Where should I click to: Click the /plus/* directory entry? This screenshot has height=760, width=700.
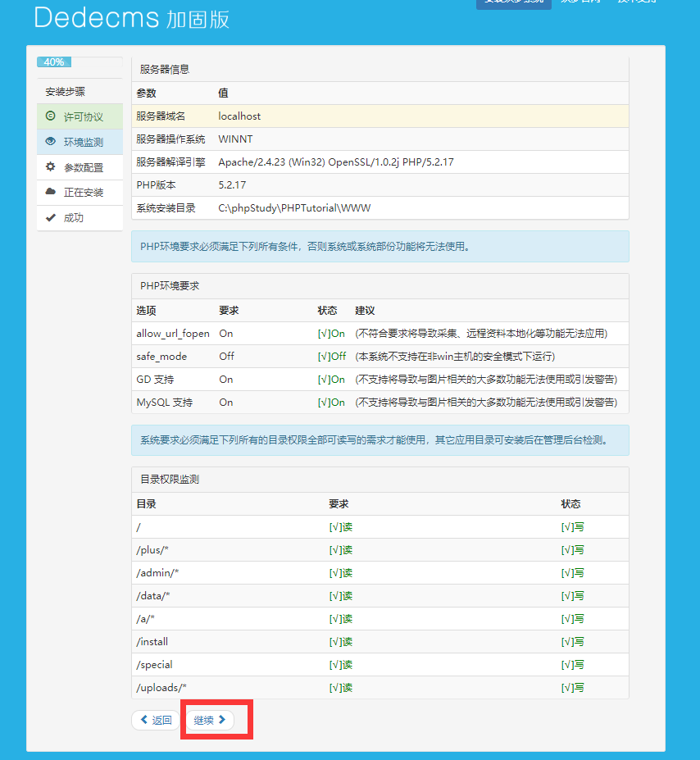point(152,550)
